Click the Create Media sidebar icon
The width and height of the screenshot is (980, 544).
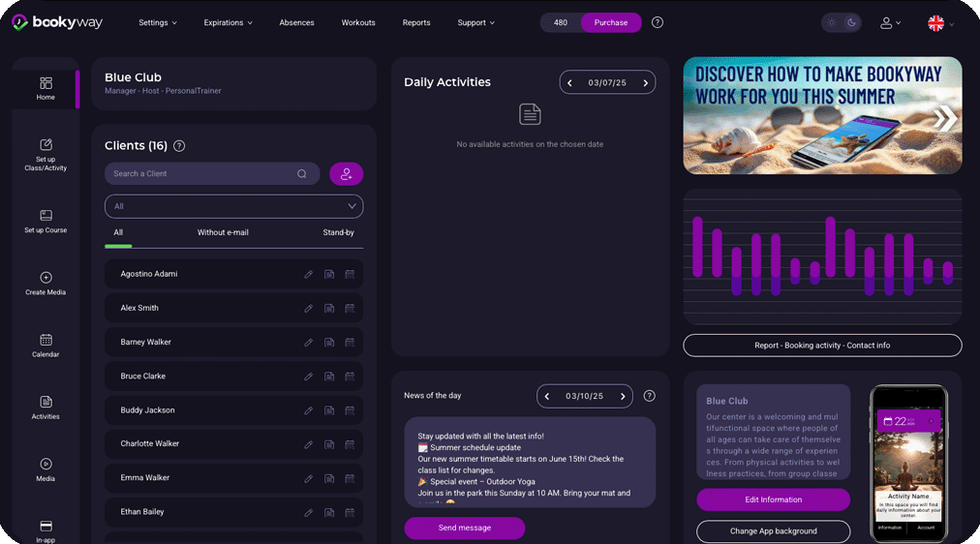pos(46,283)
